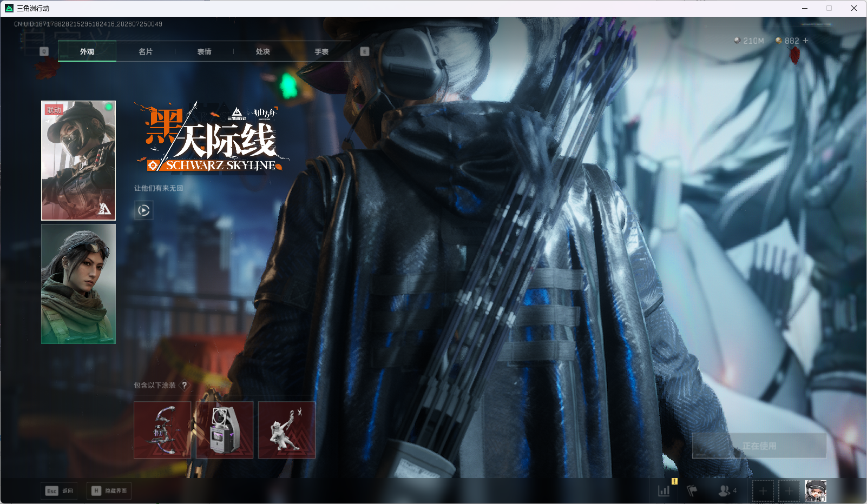867x504 pixels.
Task: Click the Q previous-tab key icon
Action: (x=44, y=51)
